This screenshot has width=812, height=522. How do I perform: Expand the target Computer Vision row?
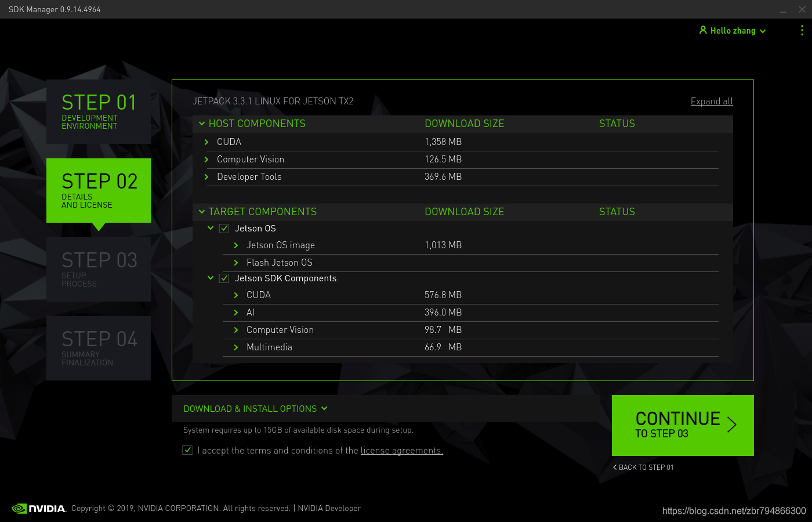pyautogui.click(x=236, y=330)
